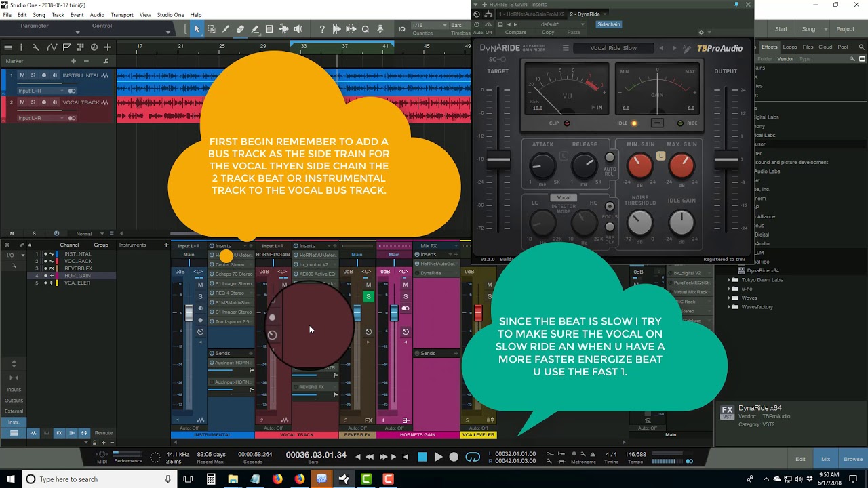Open the Transport menu
Screen dimensions: 868x488
[x=122, y=15]
